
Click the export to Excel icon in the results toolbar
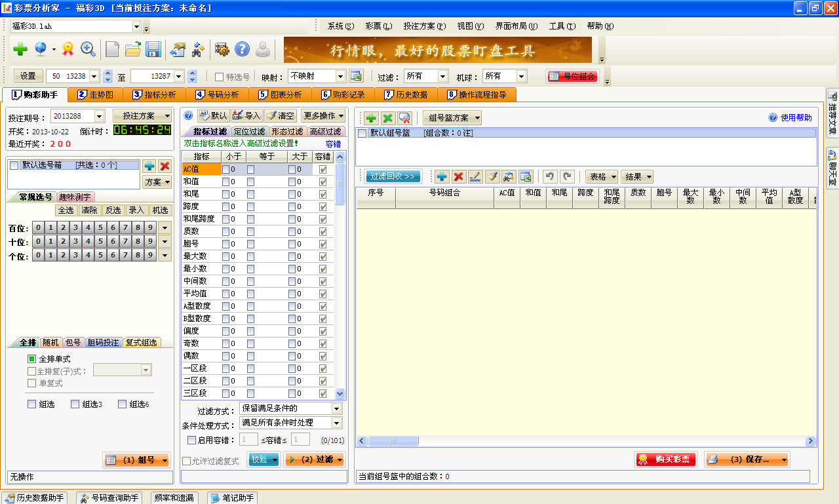point(526,177)
